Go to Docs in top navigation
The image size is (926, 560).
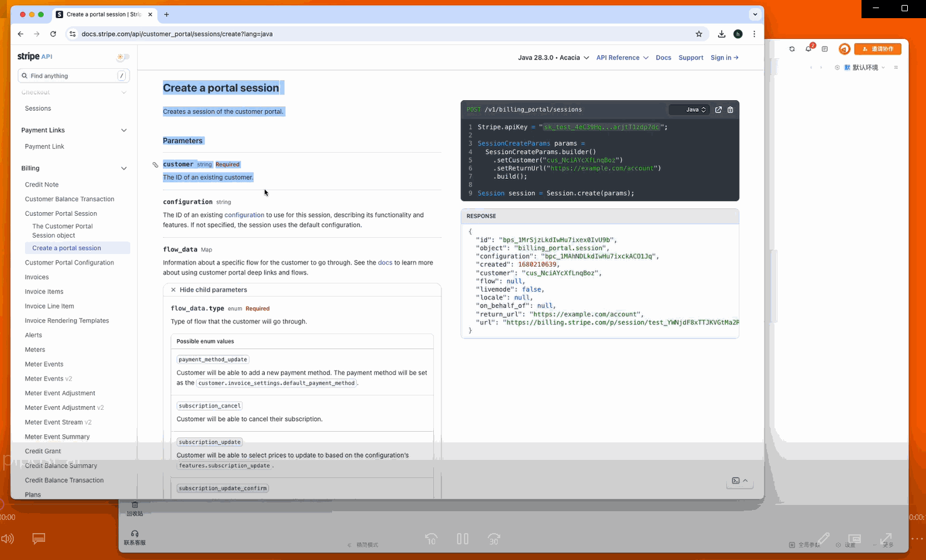tap(663, 58)
